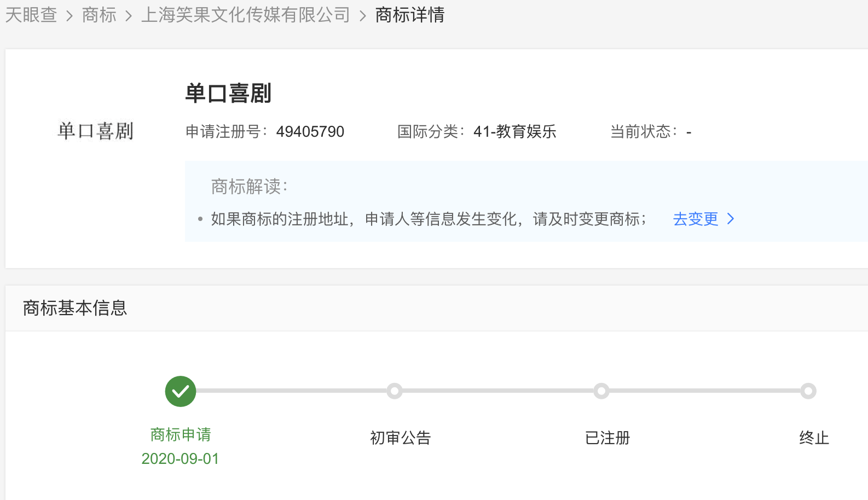Screen dimensions: 868x500
Task: Click the 初审公告 step label
Action: pyautogui.click(x=401, y=438)
